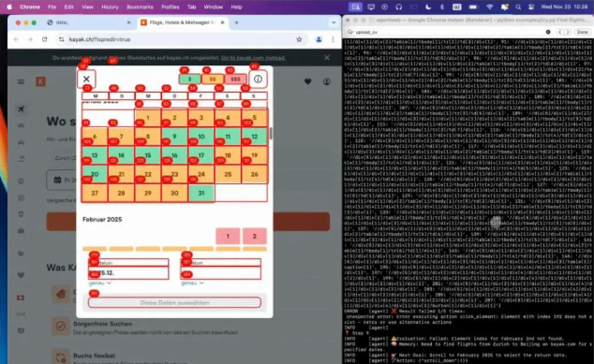The height and width of the screenshot is (364, 594).
Task: Click Wi-Fi icon in menu bar
Action: (490, 7)
